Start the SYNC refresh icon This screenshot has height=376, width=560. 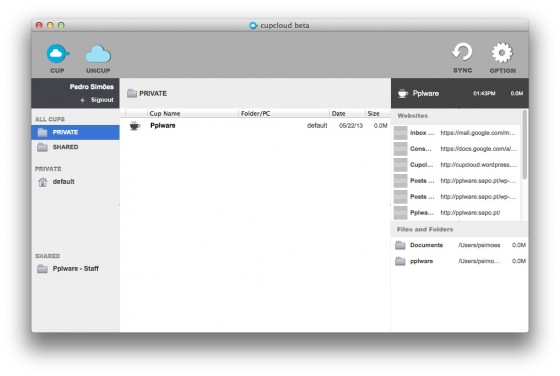tap(462, 53)
